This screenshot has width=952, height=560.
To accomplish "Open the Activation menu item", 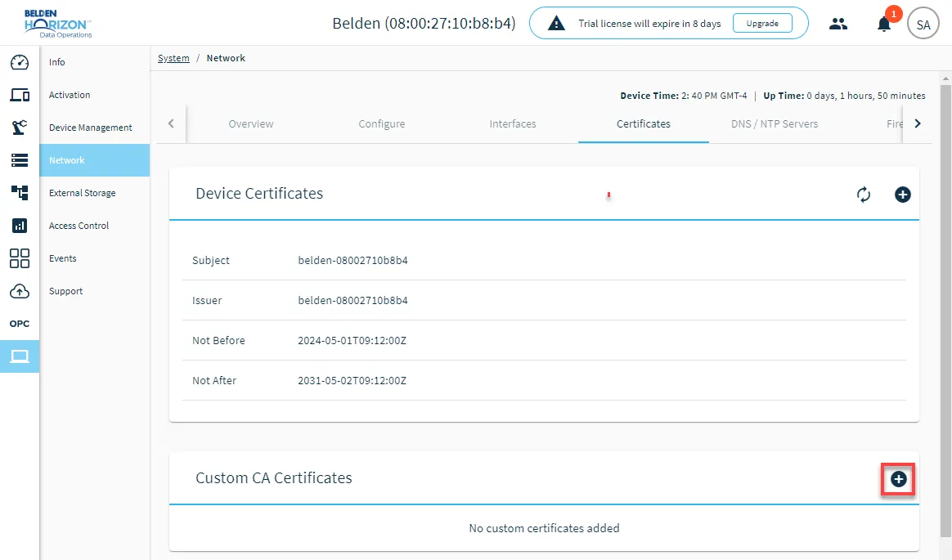I will pos(95,95).
